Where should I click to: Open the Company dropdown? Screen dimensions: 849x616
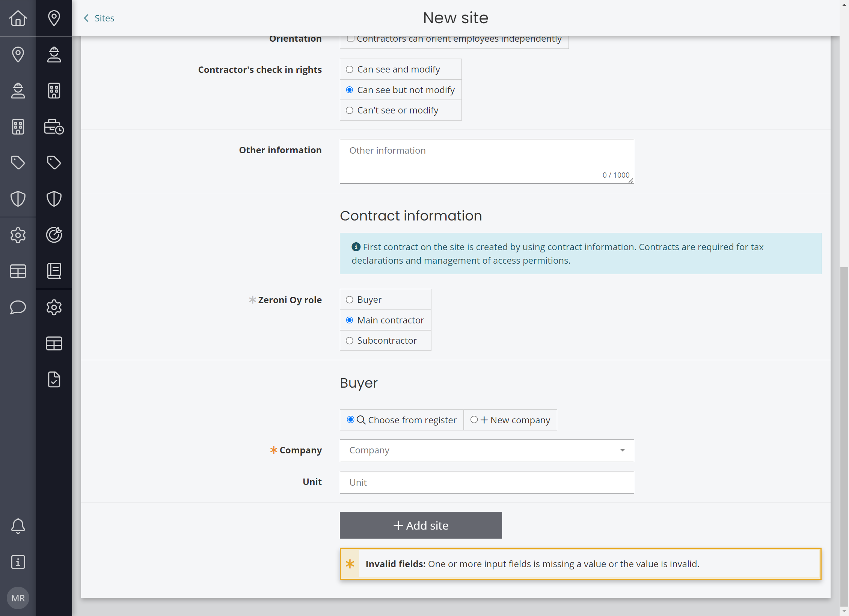point(487,450)
